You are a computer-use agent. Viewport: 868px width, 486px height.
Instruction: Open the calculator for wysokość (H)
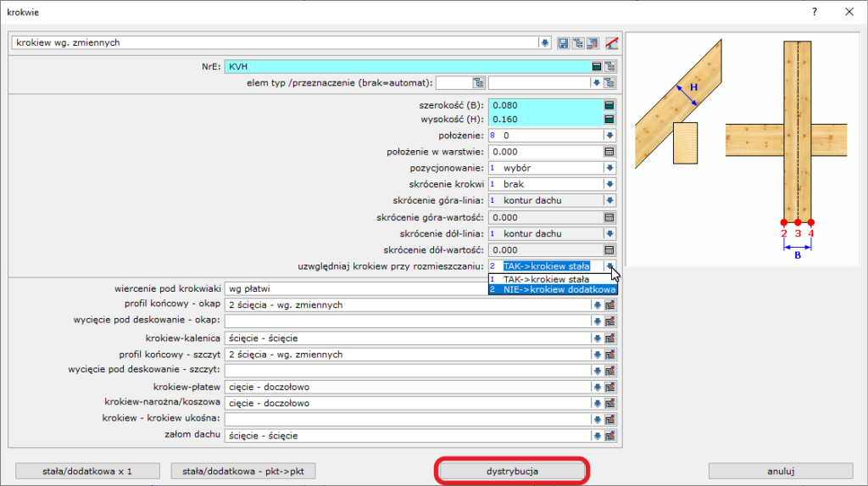pyautogui.click(x=609, y=120)
